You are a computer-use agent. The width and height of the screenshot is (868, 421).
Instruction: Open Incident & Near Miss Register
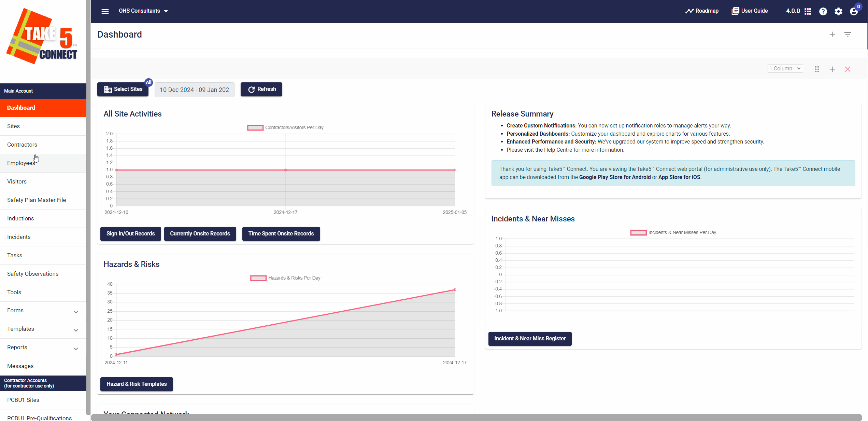pos(530,339)
